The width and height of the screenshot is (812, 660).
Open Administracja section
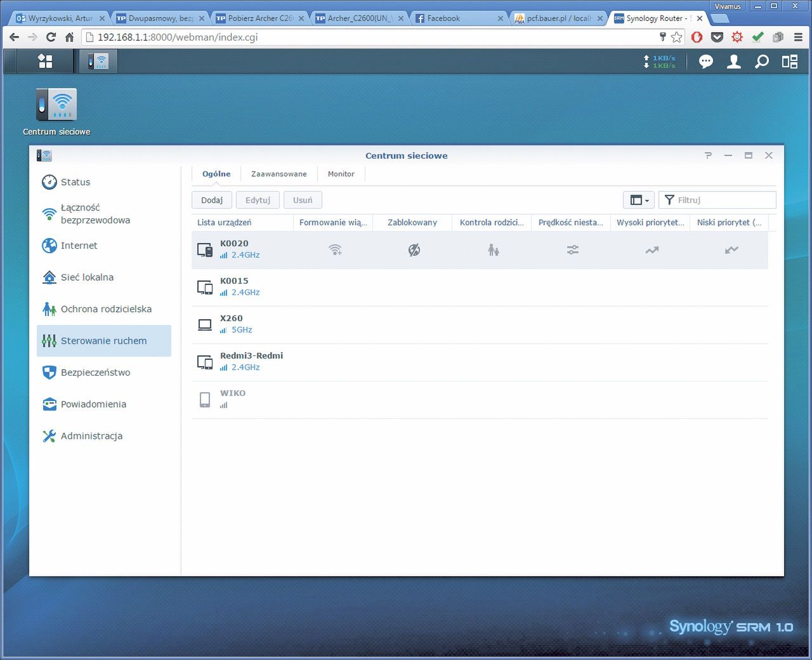coord(104,436)
